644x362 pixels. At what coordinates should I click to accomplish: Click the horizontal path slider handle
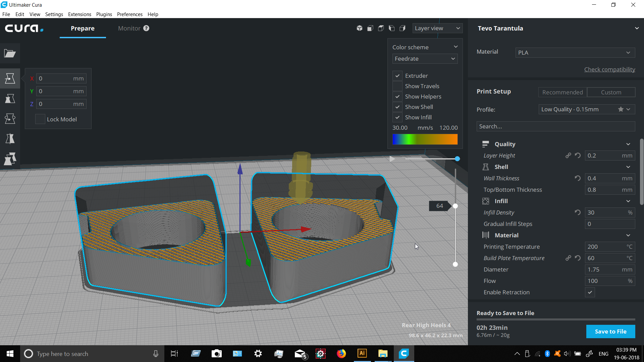[457, 159]
